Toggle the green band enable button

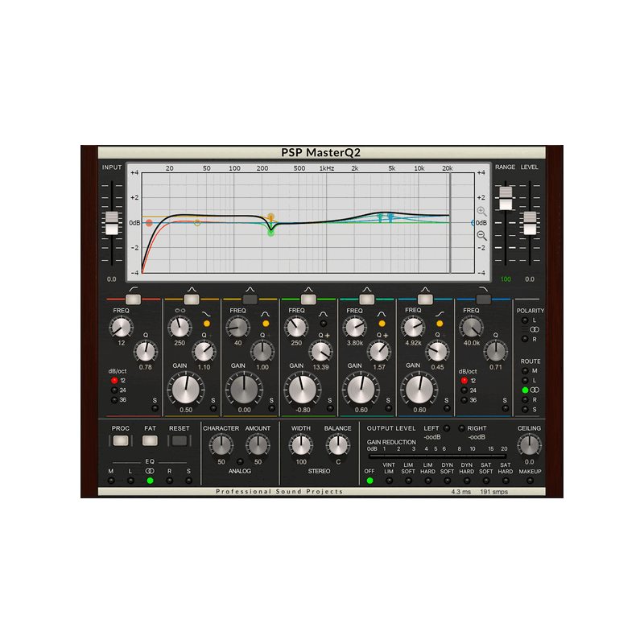point(308,299)
